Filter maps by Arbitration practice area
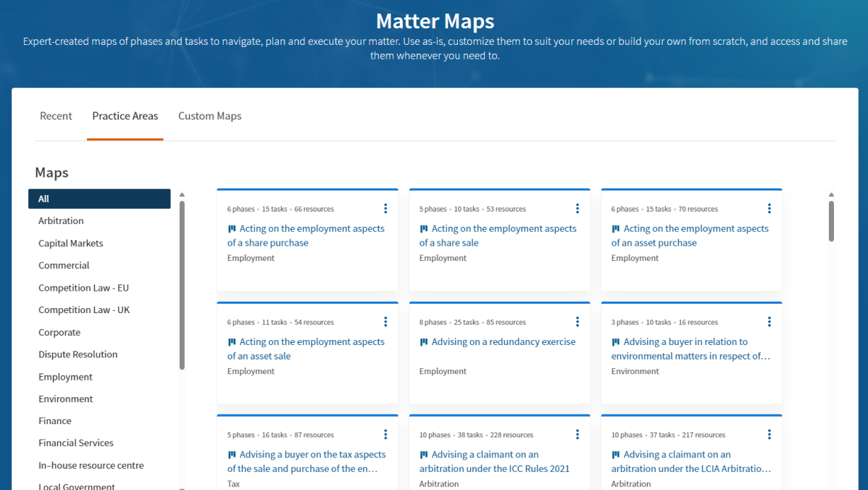Screen dimensions: 868x490 [x=61, y=221]
